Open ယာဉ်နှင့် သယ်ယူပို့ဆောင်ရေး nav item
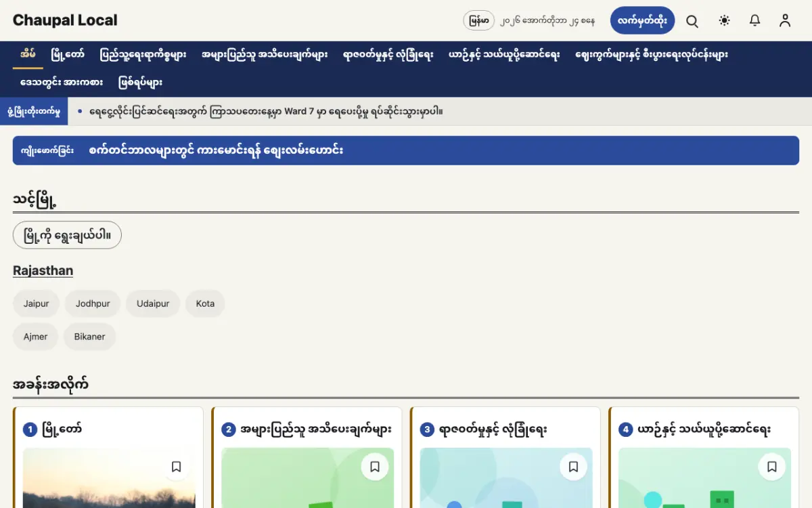This screenshot has height=508, width=812. point(504,55)
